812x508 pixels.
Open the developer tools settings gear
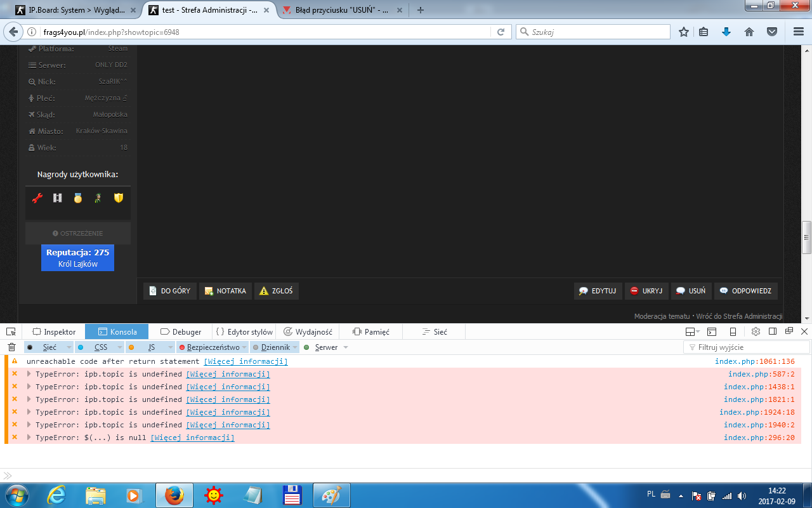756,331
